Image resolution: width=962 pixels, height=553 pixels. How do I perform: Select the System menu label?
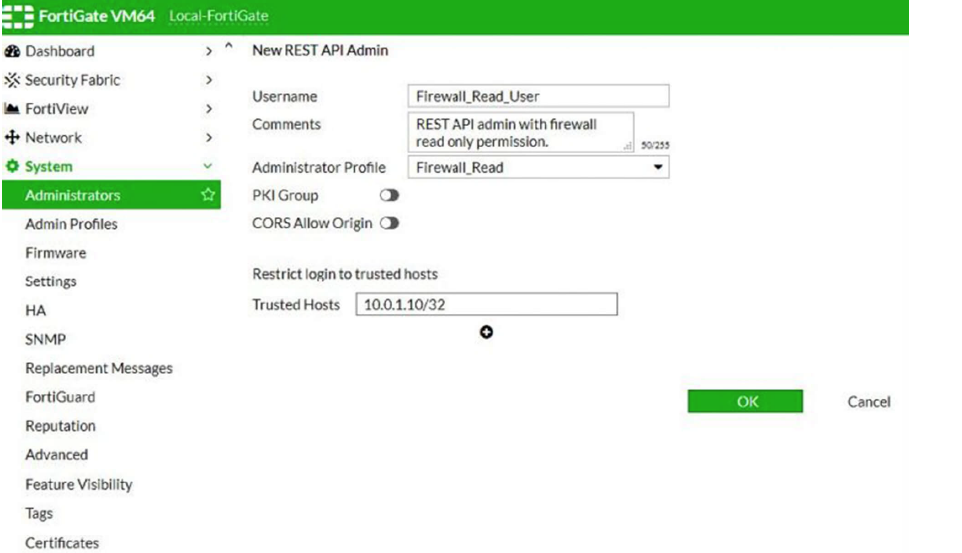click(x=48, y=166)
